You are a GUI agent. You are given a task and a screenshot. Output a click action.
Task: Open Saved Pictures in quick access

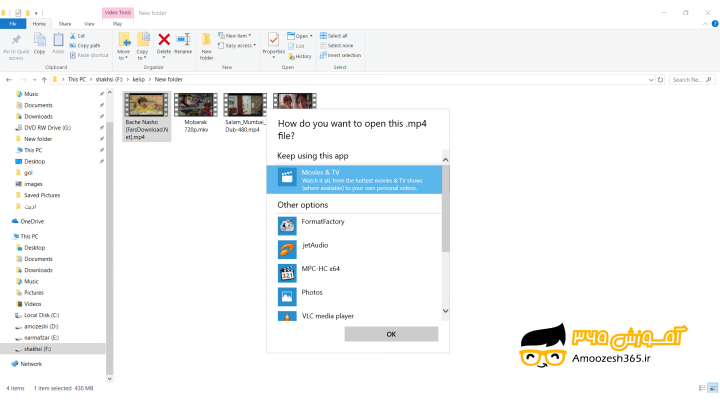point(42,195)
